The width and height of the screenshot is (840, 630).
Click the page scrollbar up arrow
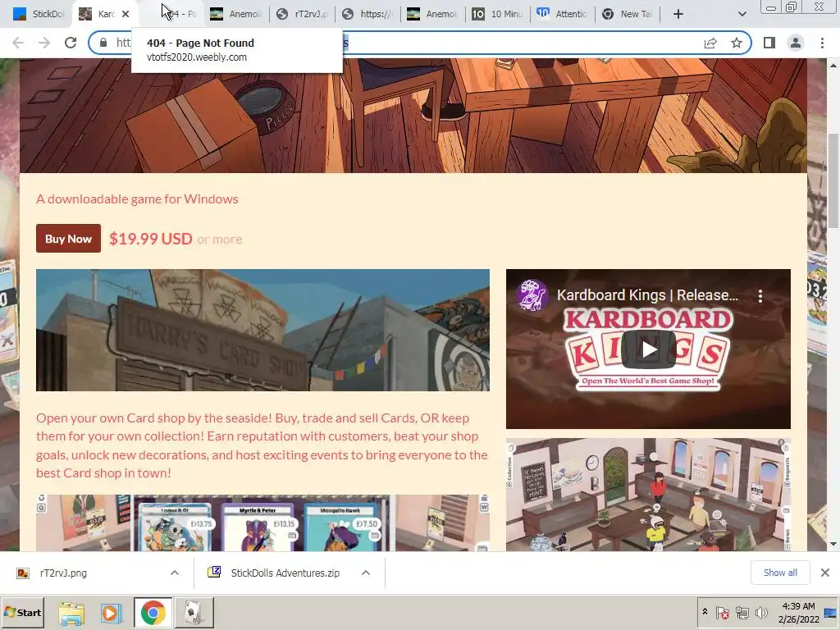tap(833, 65)
